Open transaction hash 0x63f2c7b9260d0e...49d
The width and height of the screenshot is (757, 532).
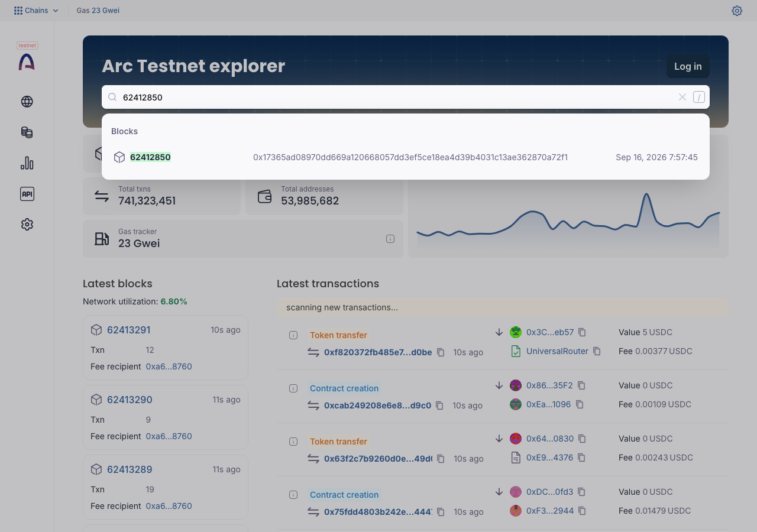(x=378, y=459)
